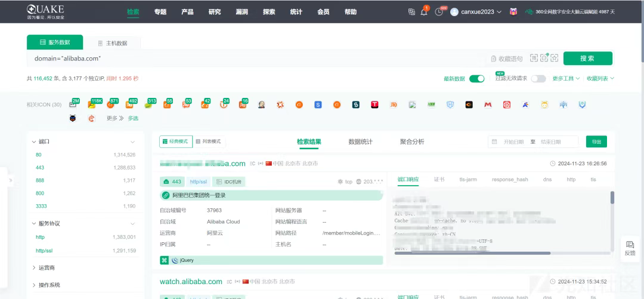
Task: Open the notification bell
Action: click(x=424, y=12)
